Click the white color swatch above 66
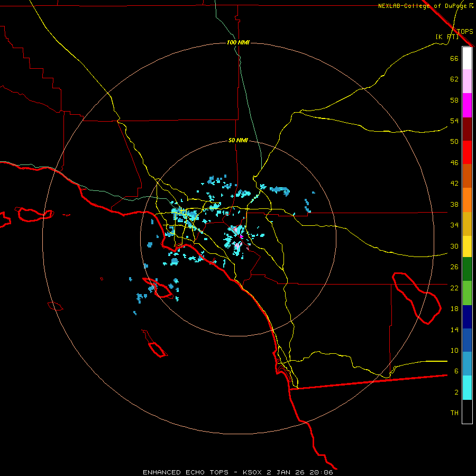This screenshot has width=476, height=476. point(467,58)
